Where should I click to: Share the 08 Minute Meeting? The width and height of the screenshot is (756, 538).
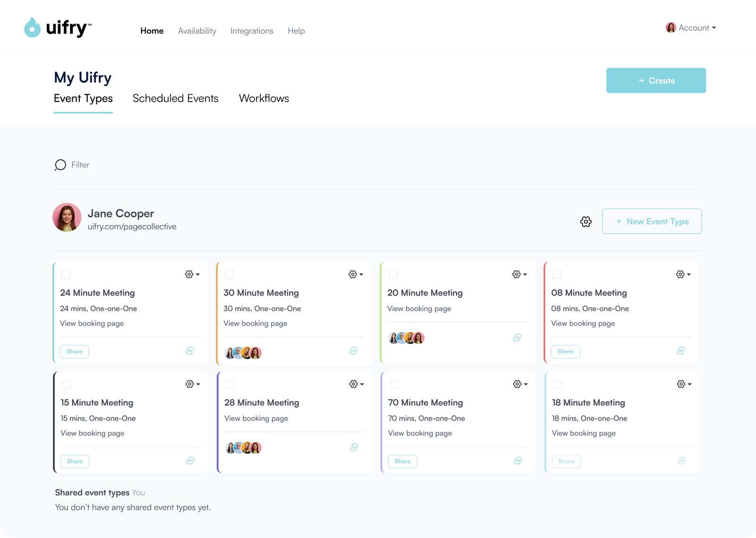[566, 351]
